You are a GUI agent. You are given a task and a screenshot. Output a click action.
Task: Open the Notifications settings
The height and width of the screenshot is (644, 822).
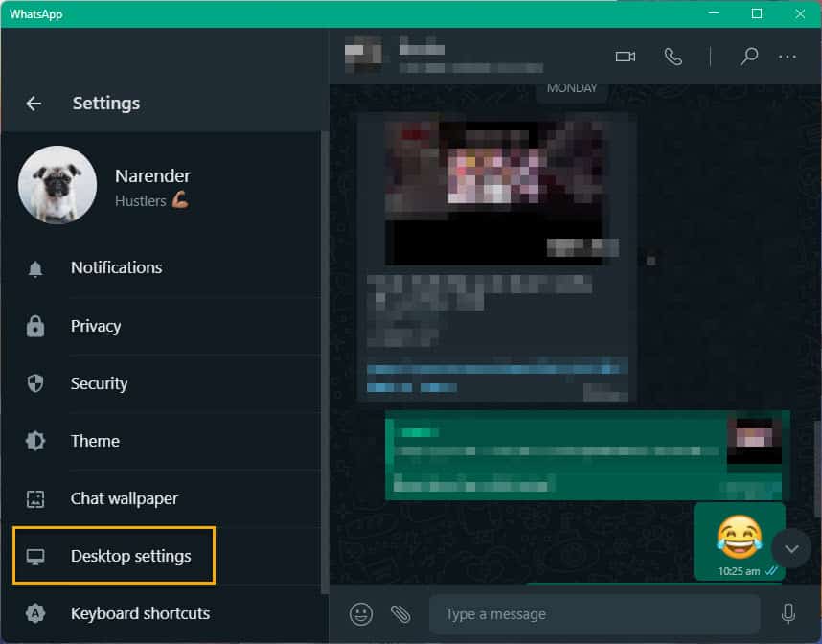[x=160, y=268]
